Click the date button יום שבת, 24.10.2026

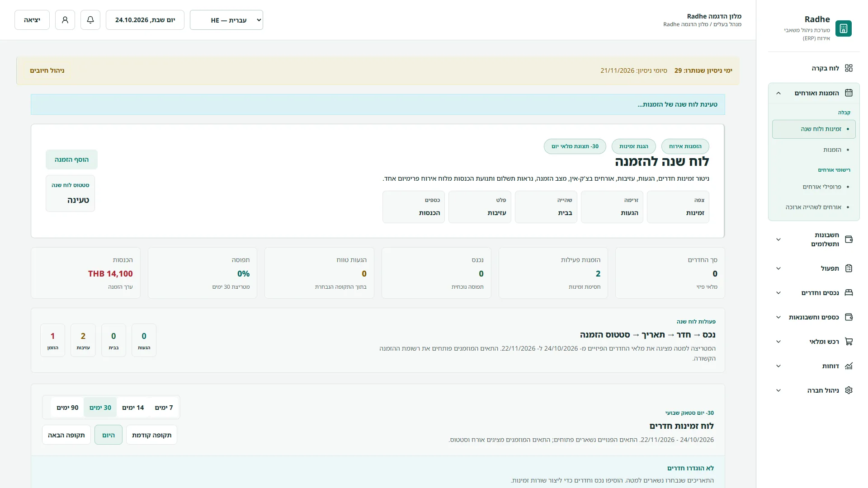coord(145,20)
